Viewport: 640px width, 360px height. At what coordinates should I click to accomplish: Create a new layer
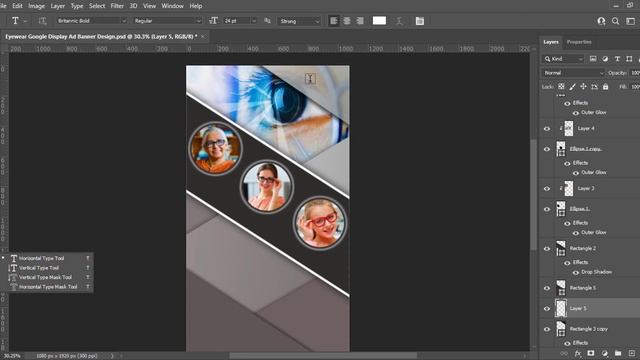coord(632,353)
